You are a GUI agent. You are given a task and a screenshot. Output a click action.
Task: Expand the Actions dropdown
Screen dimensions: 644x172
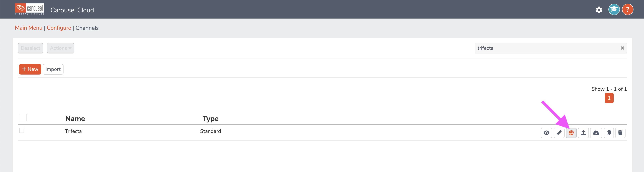click(61, 48)
